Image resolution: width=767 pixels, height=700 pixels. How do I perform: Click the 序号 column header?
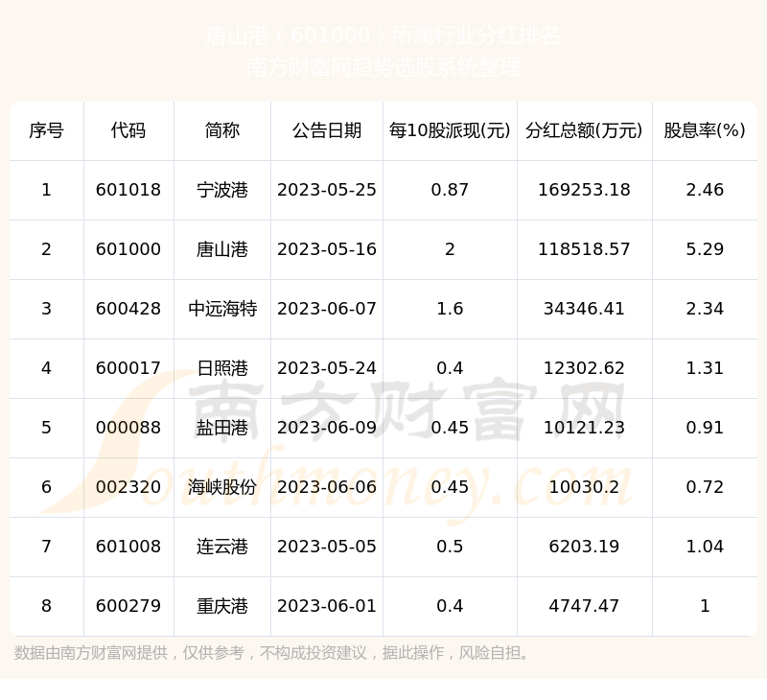pos(46,130)
